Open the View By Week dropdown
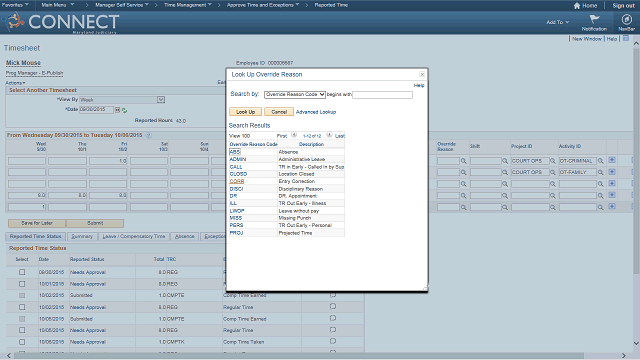The image size is (640, 360). point(122,100)
